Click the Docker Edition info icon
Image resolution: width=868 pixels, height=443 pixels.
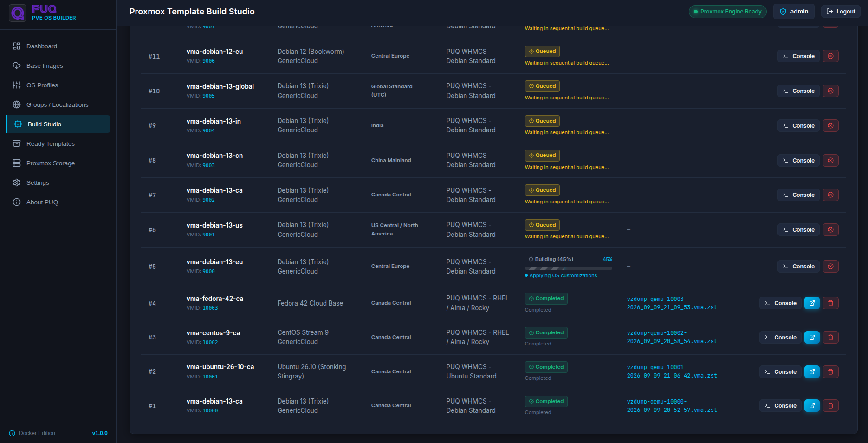[x=12, y=433]
